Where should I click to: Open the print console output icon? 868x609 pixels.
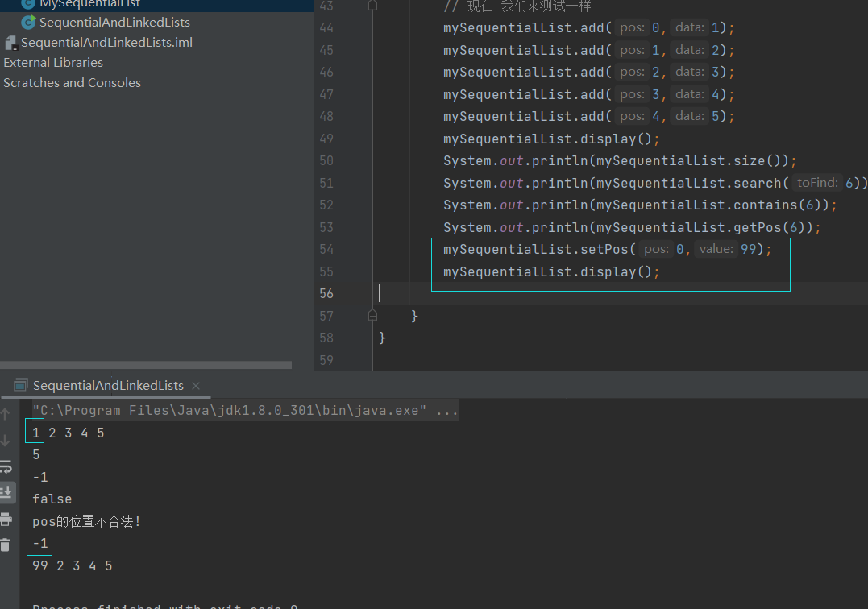[6, 520]
